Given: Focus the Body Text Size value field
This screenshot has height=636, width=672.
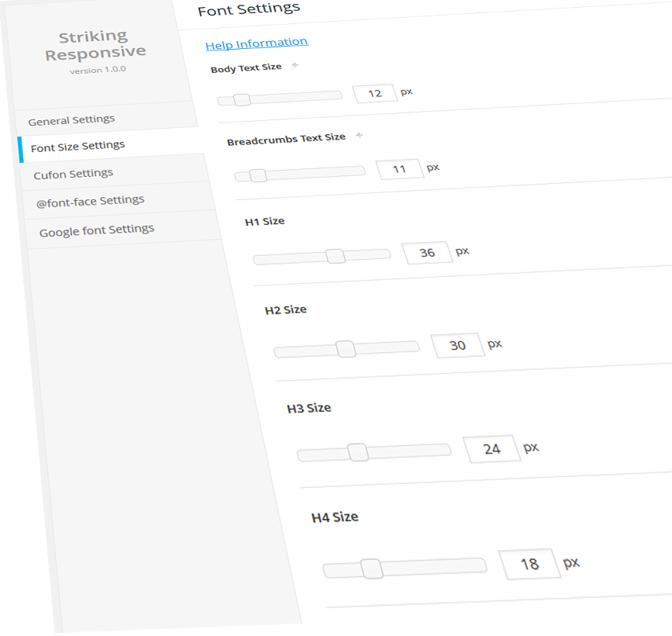Looking at the screenshot, I should click(374, 93).
